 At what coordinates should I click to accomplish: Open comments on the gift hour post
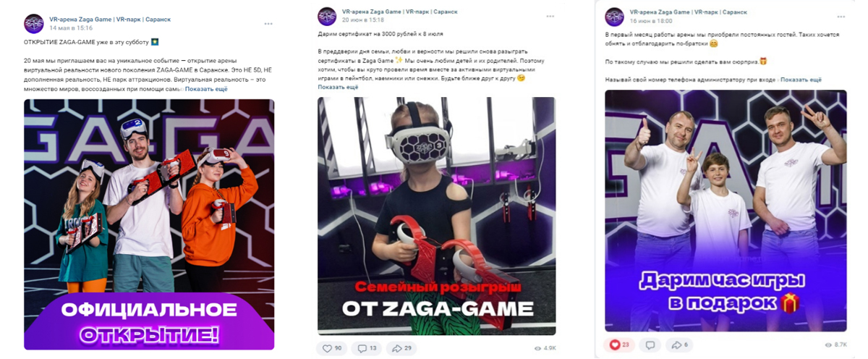point(650,345)
